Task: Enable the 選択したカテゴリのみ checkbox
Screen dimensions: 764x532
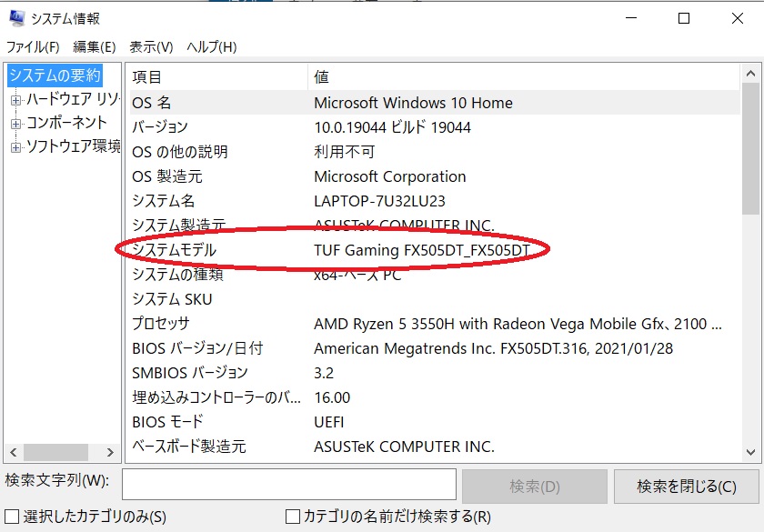Action: [9, 515]
